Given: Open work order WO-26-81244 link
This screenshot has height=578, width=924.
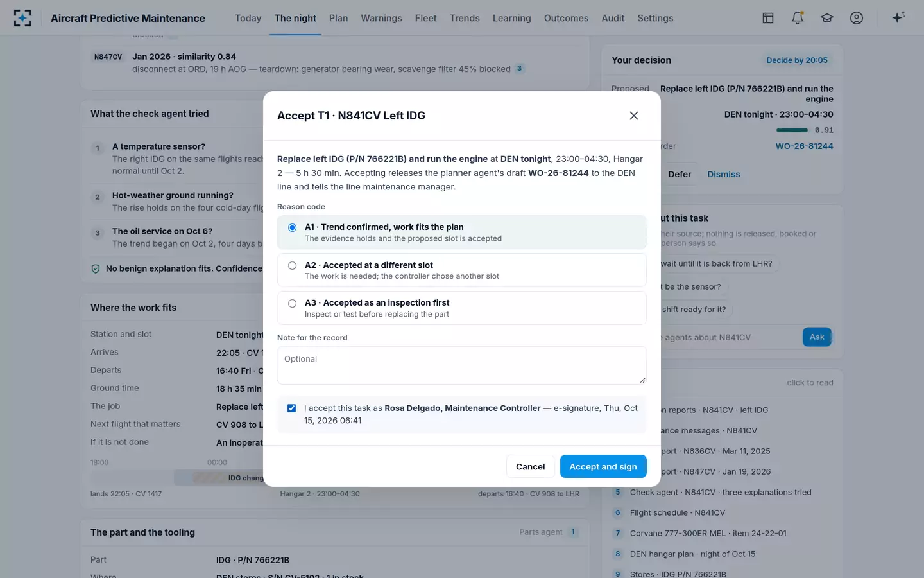Looking at the screenshot, I should 805,146.
